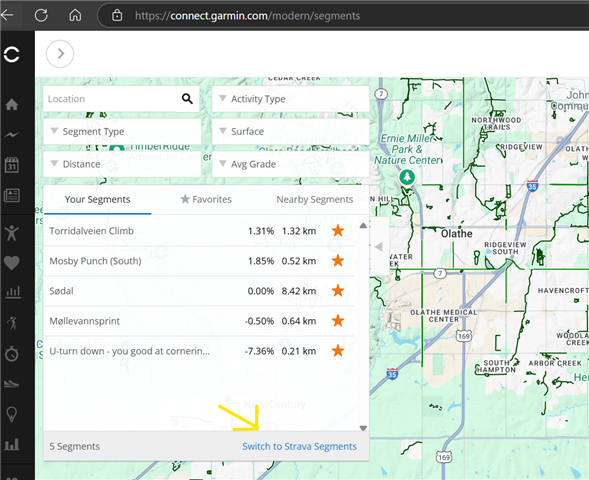The height and width of the screenshot is (480, 589).
Task: Click the padlock site info icon
Action: [117, 15]
